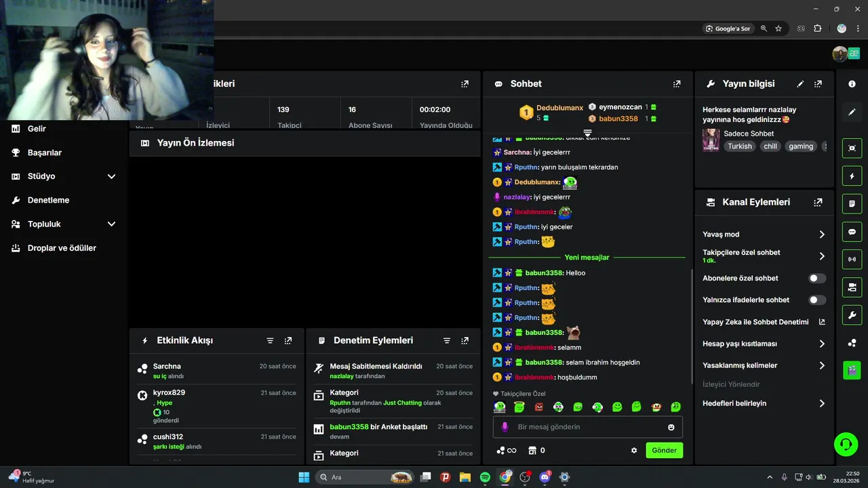
Task: Pop out the Sohbet chat panel
Action: (x=677, y=84)
